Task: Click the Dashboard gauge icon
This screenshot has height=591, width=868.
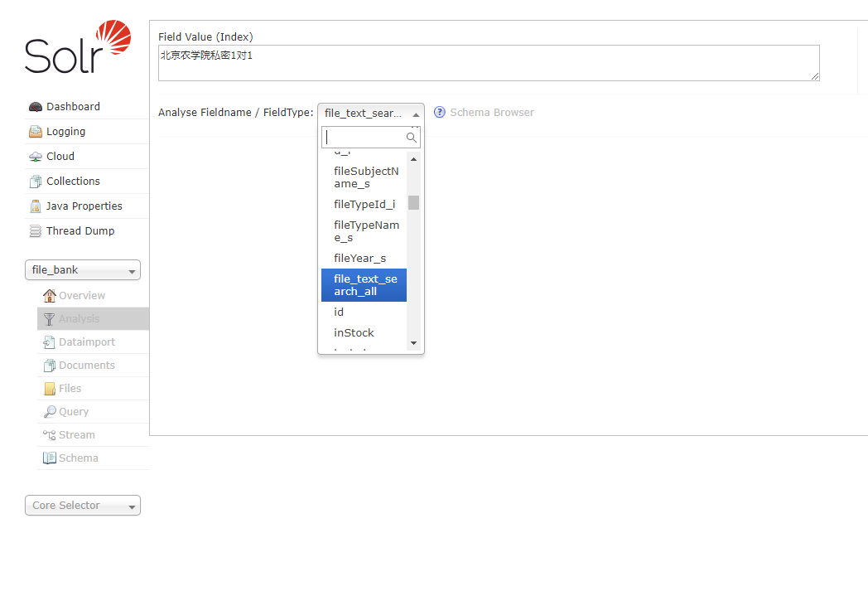Action: pos(36,107)
